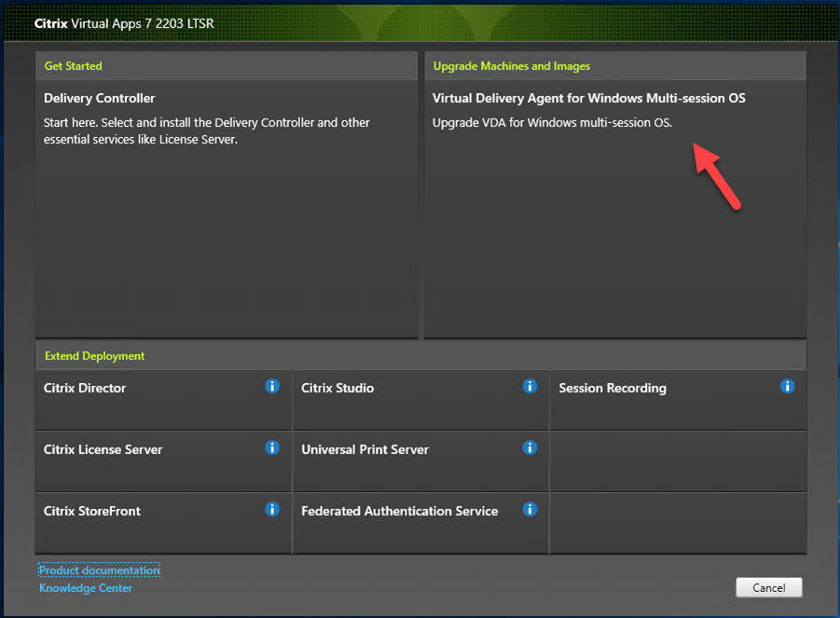The width and height of the screenshot is (840, 618).
Task: Click the 'Get Started' section heading
Action: pyautogui.click(x=73, y=66)
